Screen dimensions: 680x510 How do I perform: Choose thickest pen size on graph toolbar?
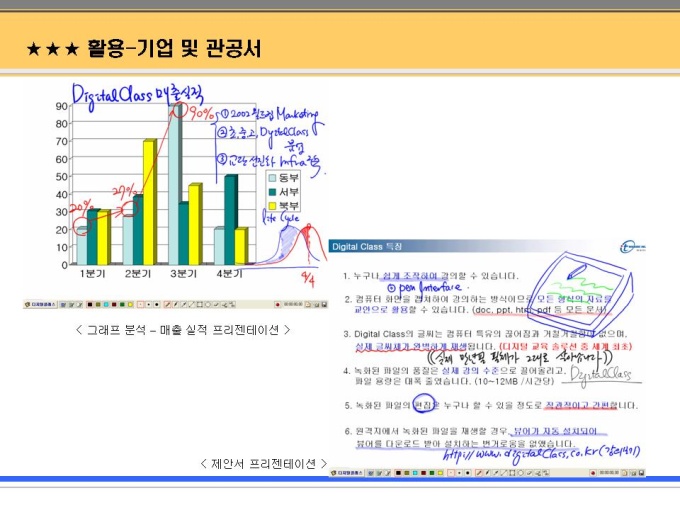tap(157, 304)
